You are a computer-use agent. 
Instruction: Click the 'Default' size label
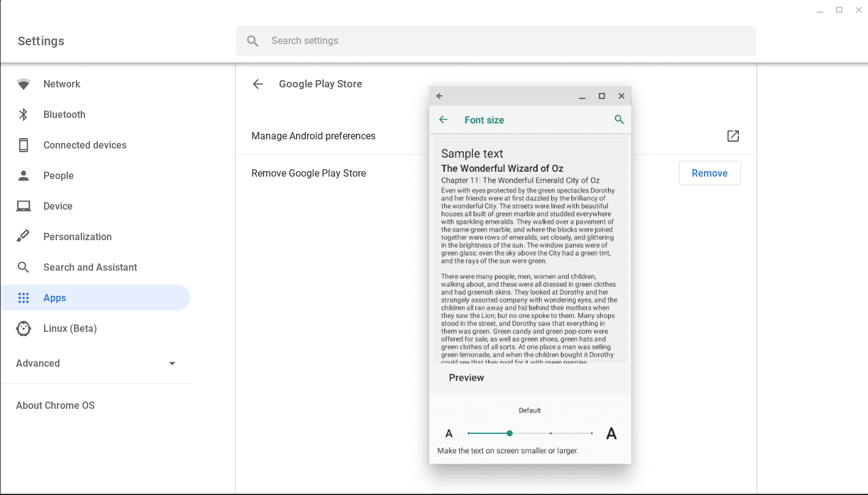coord(530,411)
